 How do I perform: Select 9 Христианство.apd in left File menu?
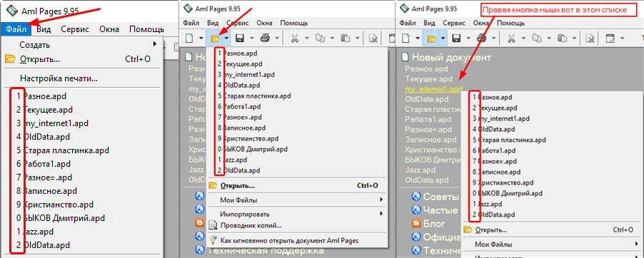(82, 205)
